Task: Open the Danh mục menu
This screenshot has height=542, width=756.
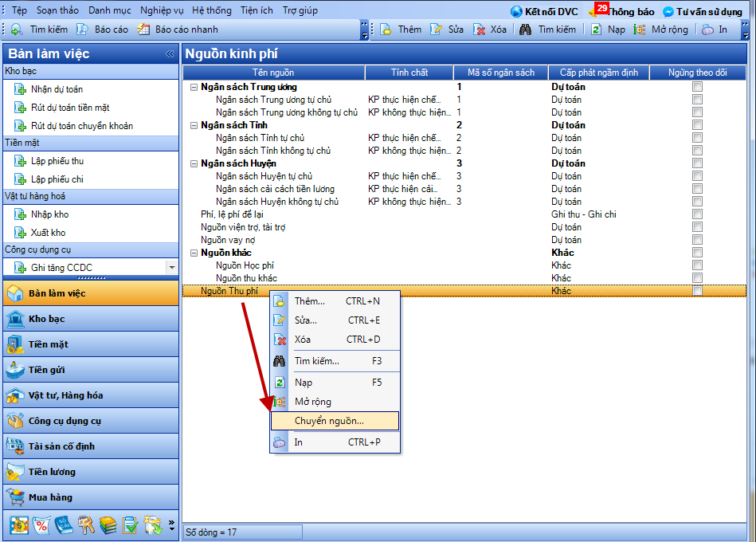Action: tap(109, 10)
